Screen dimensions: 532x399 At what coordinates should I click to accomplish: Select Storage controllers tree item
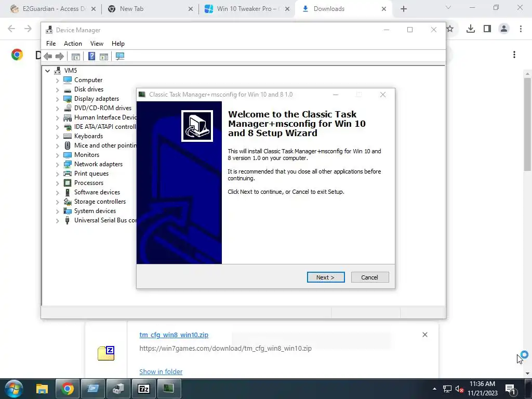pos(100,202)
